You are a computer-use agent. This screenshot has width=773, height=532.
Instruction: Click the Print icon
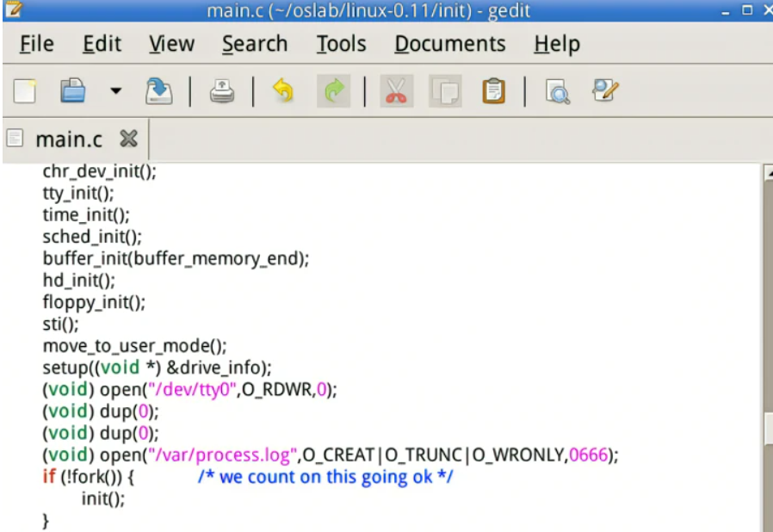pos(222,91)
